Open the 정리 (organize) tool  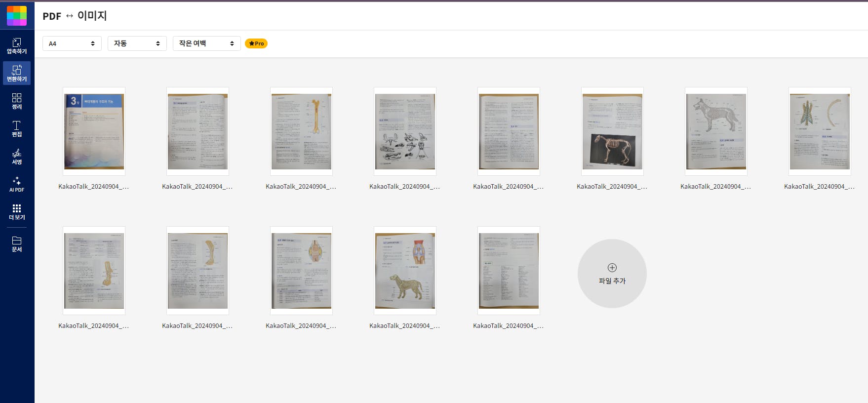click(x=17, y=101)
